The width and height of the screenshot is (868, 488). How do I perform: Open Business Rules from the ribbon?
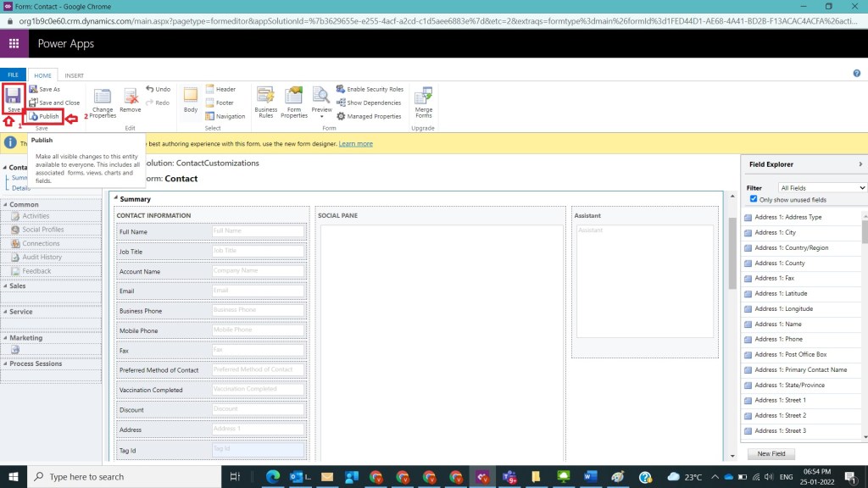[x=266, y=102]
